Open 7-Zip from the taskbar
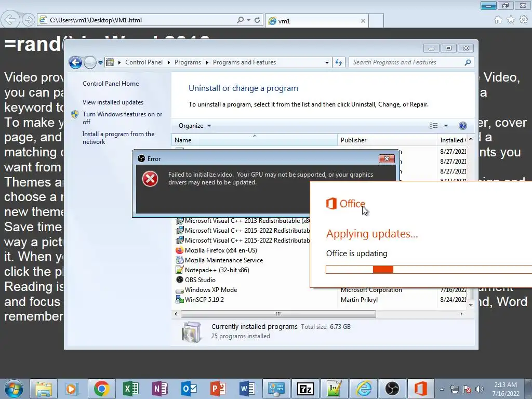 [x=305, y=389]
